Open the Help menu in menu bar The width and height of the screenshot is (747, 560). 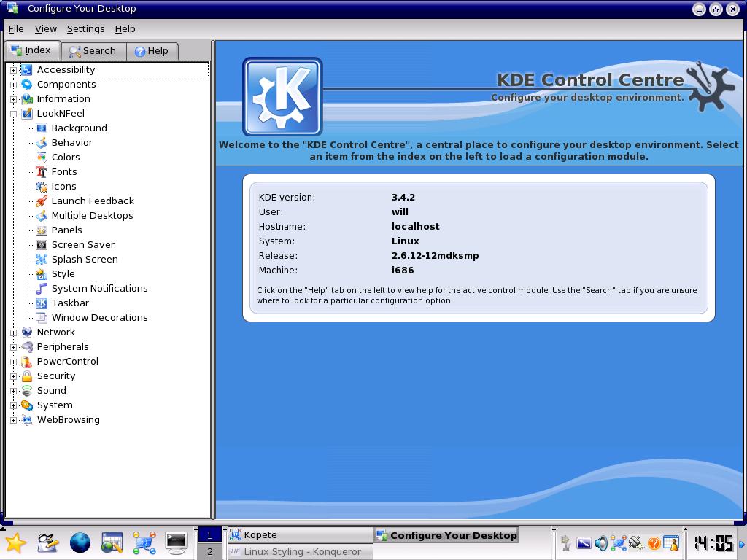(125, 29)
